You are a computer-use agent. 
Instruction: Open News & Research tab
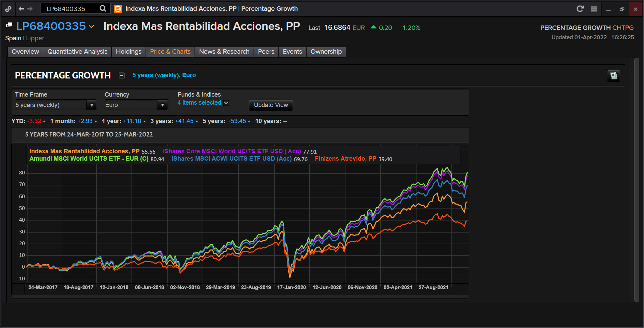[224, 52]
